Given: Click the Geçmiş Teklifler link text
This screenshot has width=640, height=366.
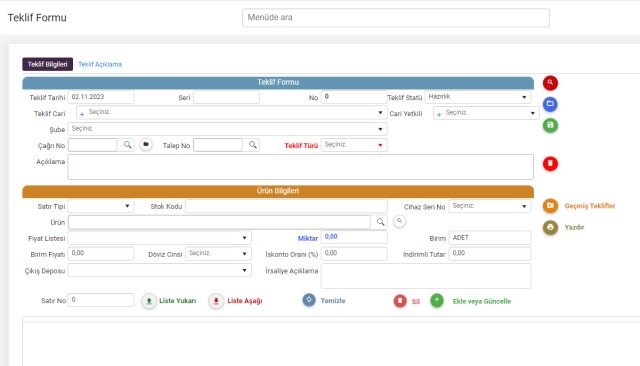Looking at the screenshot, I should click(x=590, y=206).
